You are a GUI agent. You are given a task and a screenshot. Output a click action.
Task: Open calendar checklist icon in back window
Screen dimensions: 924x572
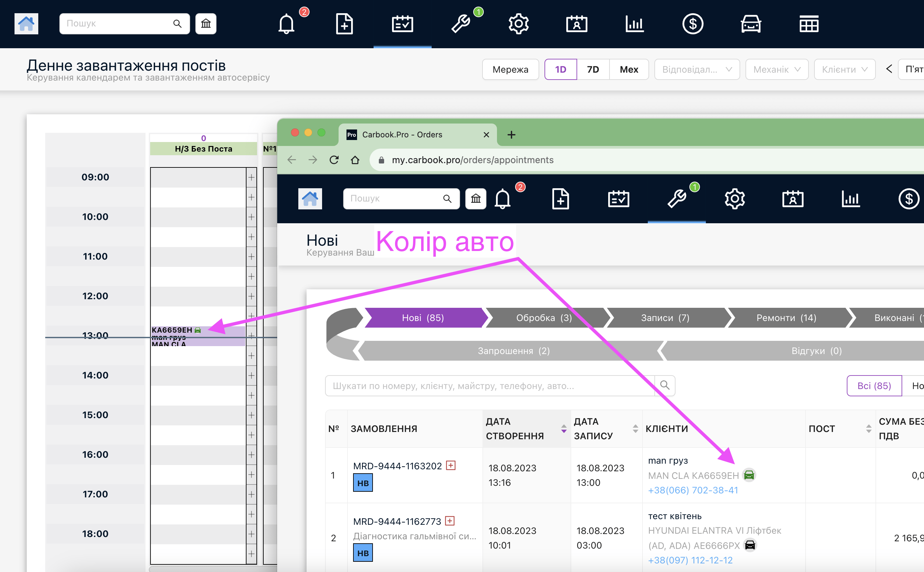coord(402,24)
